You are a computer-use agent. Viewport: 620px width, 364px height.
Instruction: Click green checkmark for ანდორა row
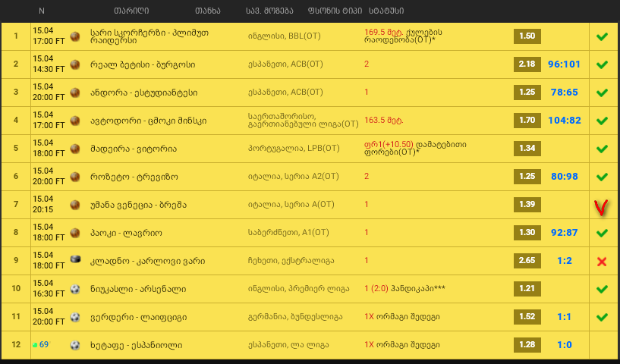point(602,93)
